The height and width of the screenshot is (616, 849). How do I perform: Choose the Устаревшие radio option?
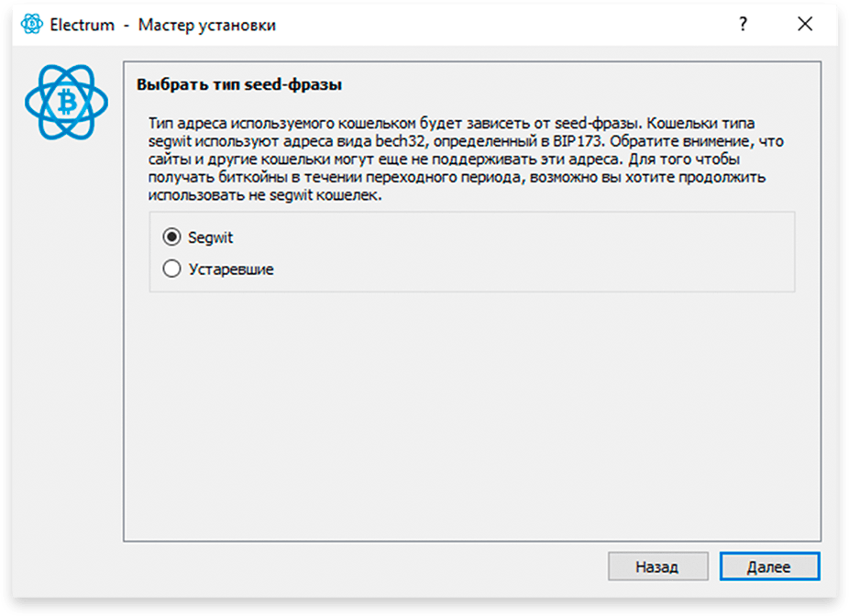point(171,269)
